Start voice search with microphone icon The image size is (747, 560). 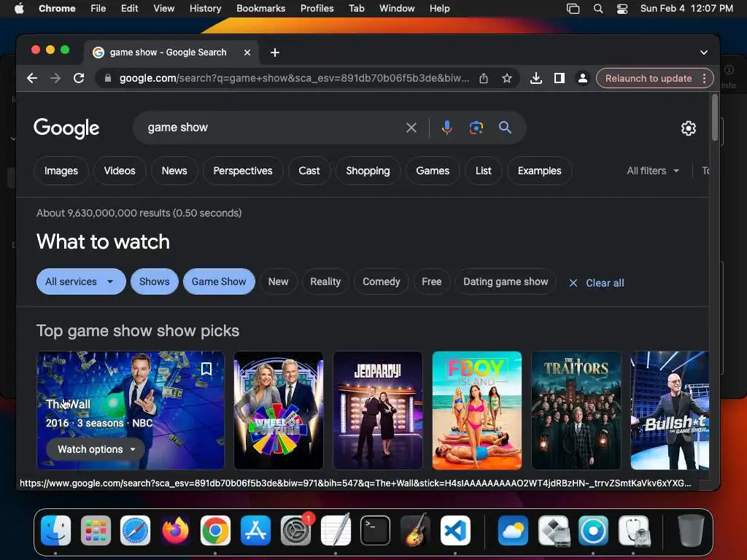point(447,128)
